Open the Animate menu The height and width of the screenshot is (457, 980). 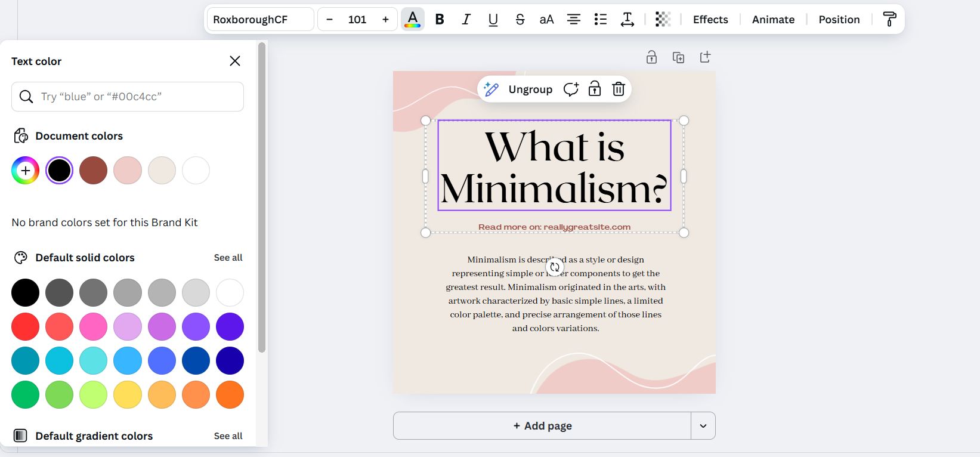click(x=773, y=20)
